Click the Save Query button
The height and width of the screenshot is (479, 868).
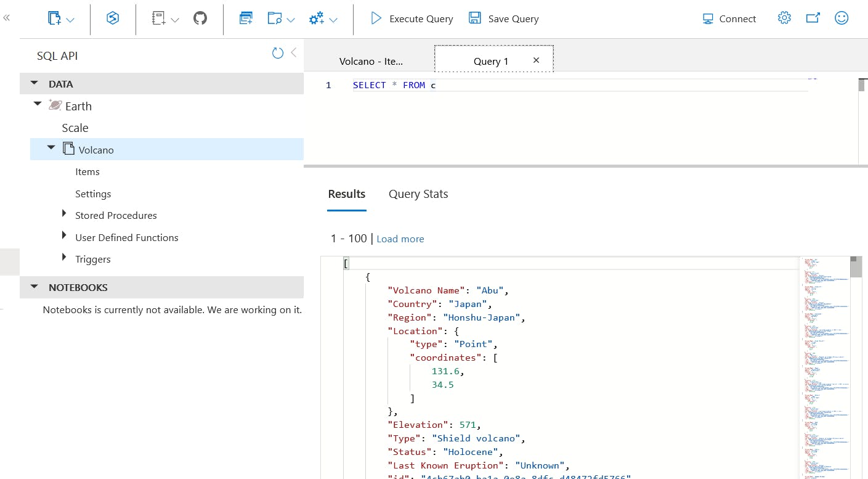click(504, 18)
